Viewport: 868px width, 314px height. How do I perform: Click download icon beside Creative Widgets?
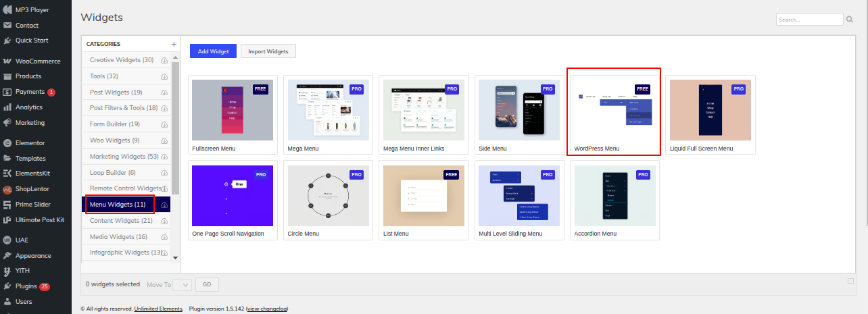164,61
